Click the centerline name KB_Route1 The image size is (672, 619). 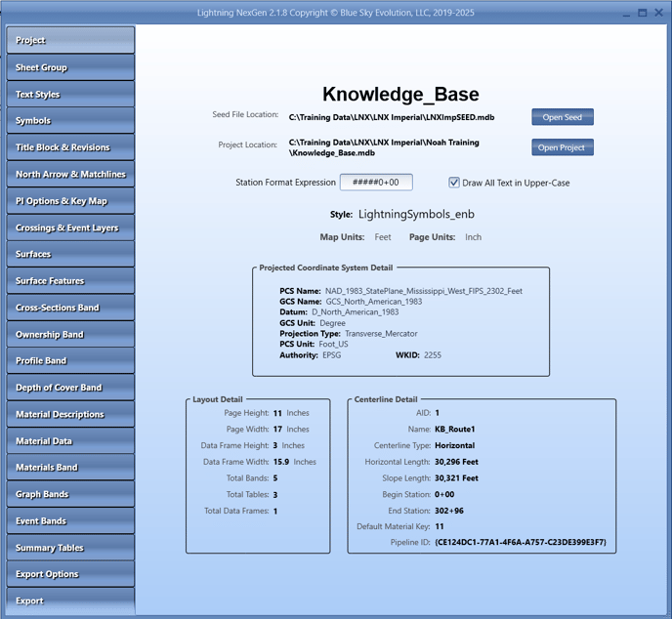click(455, 430)
